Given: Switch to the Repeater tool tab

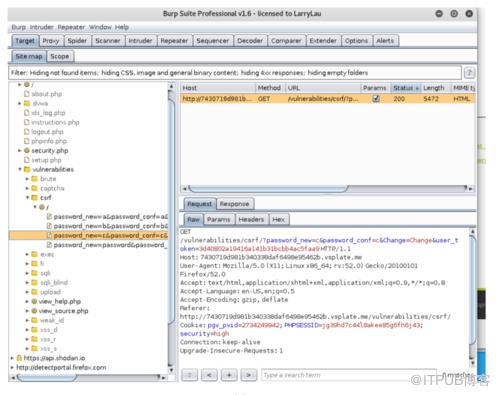Looking at the screenshot, I should coord(174,41).
